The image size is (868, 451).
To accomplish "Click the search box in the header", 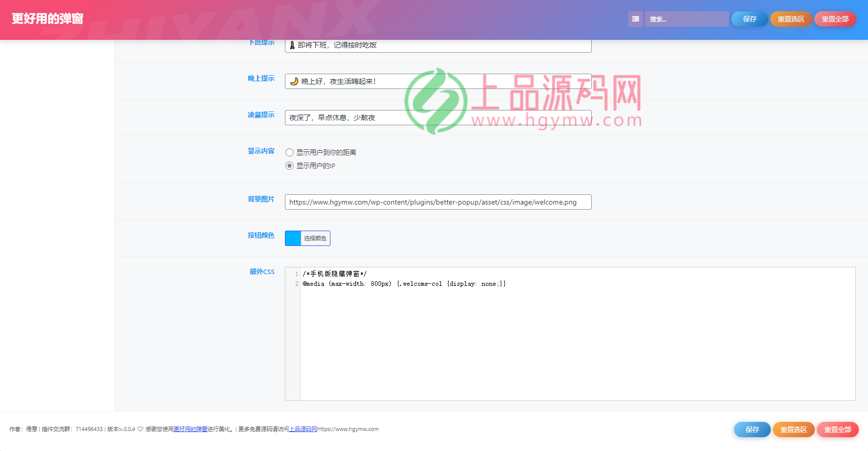I will click(x=686, y=19).
